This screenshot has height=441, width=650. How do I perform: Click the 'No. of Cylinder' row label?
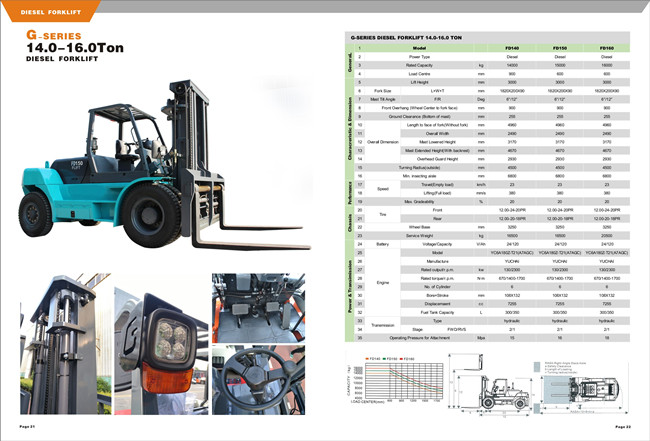tap(437, 286)
